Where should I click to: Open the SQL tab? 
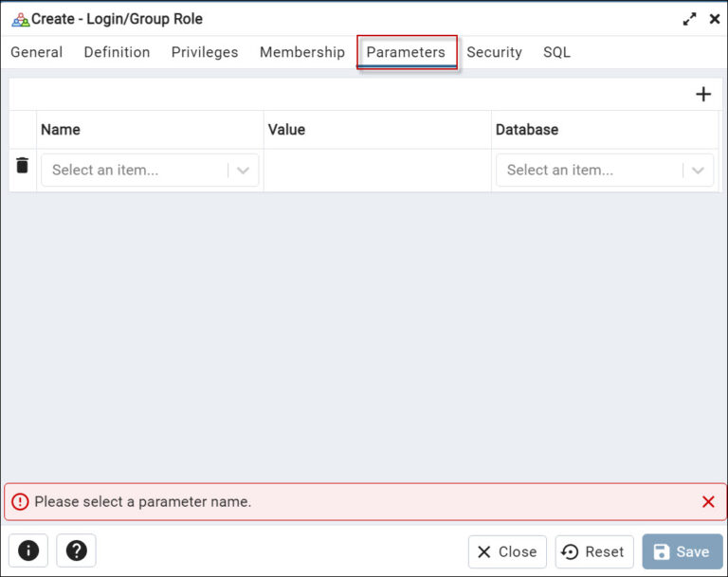[556, 52]
